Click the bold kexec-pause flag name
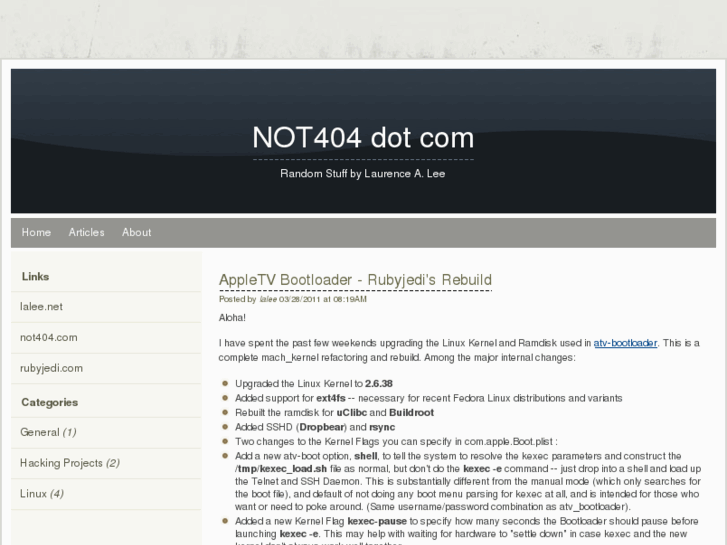The height and width of the screenshot is (545, 727). [377, 521]
